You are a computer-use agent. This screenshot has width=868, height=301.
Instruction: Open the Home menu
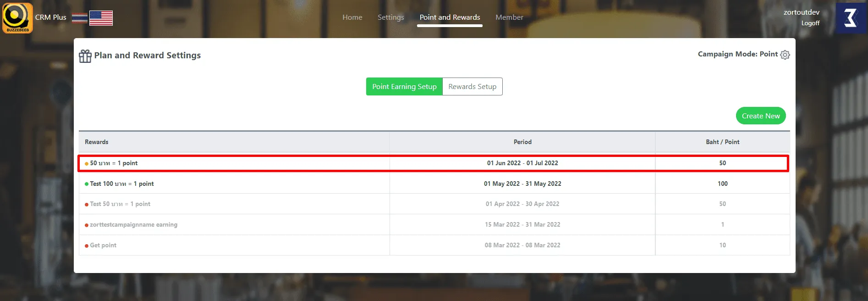point(352,17)
